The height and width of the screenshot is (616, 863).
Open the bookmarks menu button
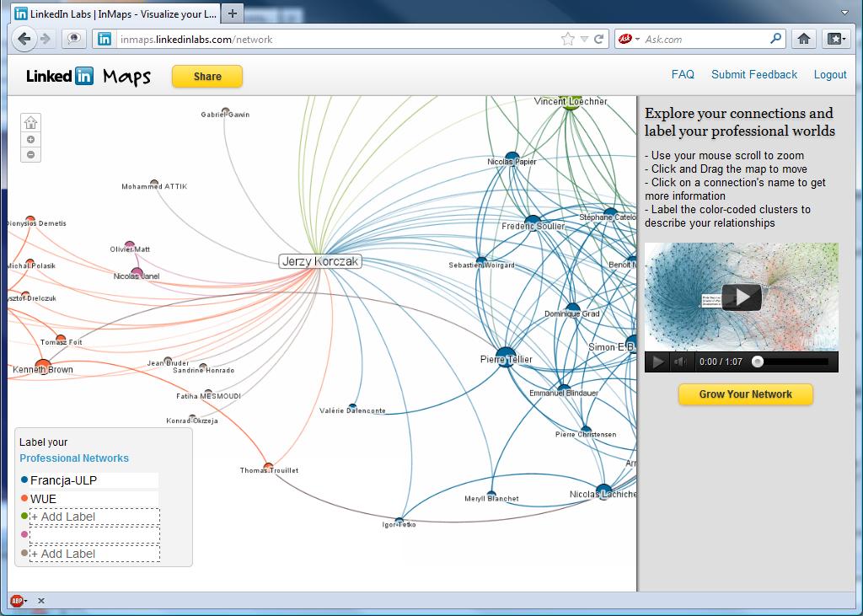[x=836, y=39]
